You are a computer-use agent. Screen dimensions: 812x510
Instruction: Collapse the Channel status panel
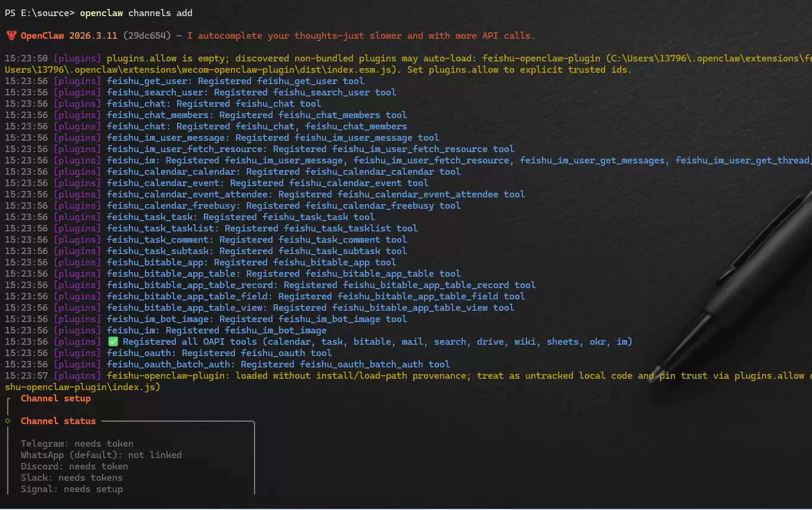[58, 421]
